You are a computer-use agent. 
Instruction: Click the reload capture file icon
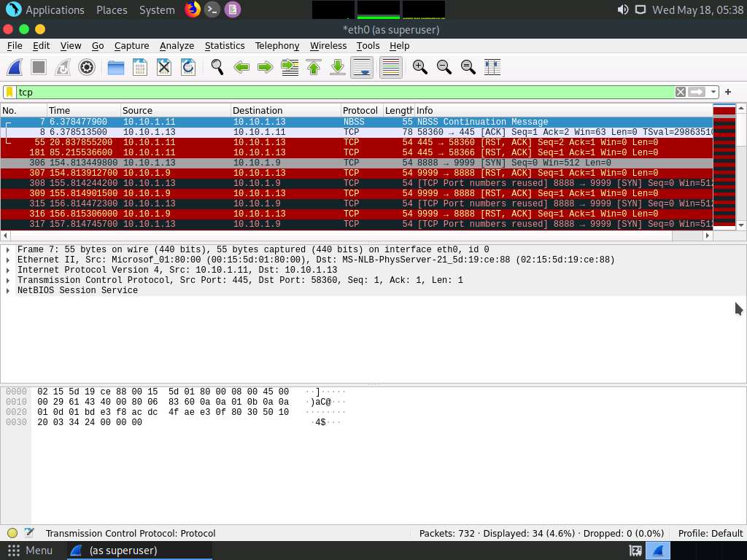click(x=188, y=67)
